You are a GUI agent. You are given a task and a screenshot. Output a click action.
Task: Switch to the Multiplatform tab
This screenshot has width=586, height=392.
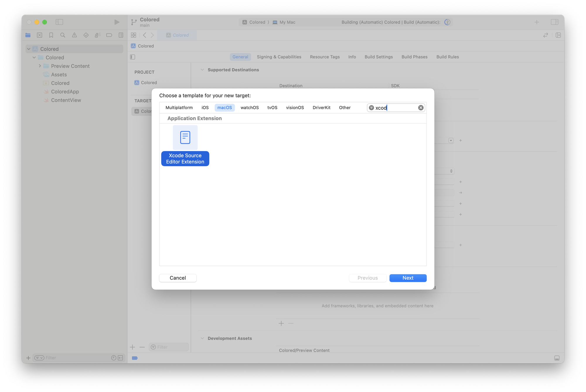179,107
